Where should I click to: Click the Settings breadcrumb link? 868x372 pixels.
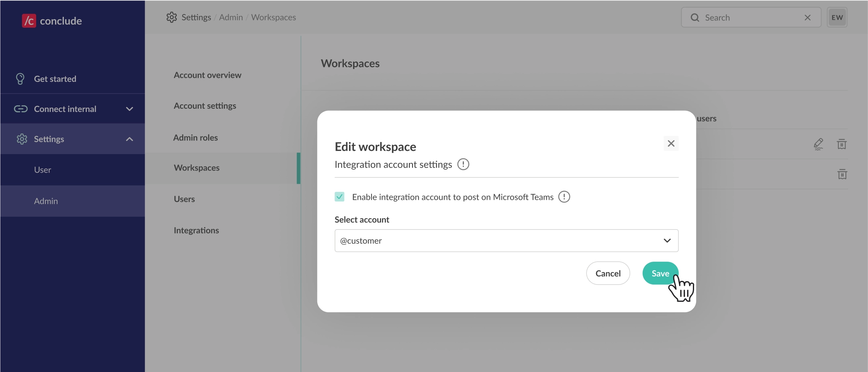[196, 17]
